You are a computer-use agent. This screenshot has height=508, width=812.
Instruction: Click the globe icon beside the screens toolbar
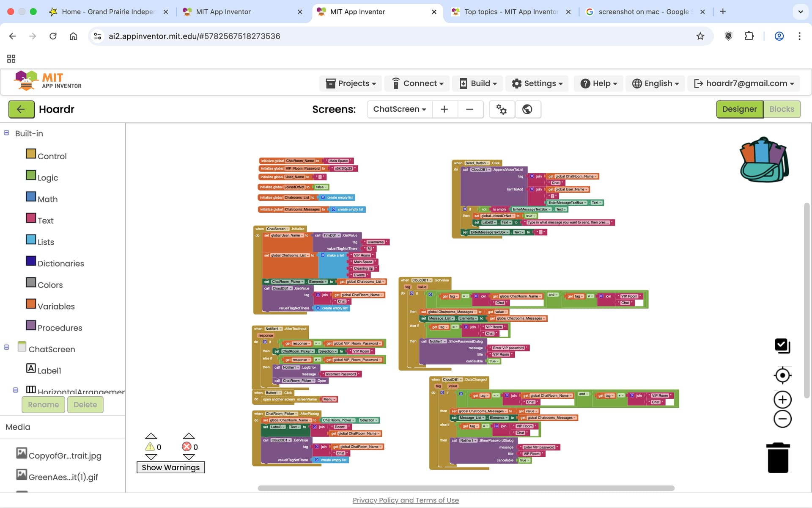[x=527, y=109]
